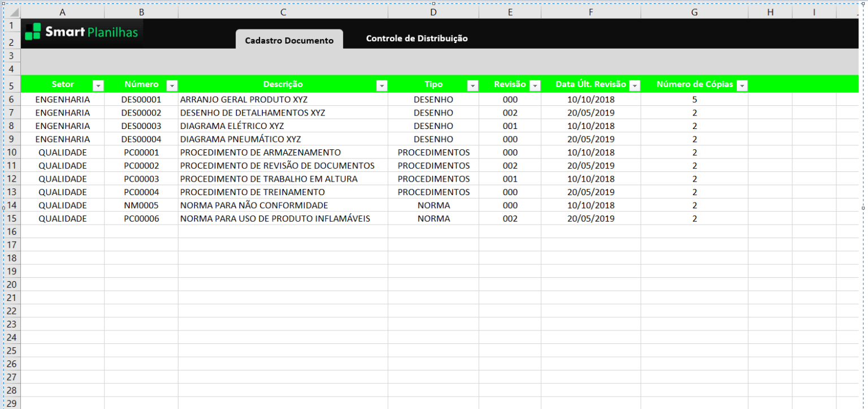The width and height of the screenshot is (868, 409).
Task: Click the Smart Planilhas logo
Action: tap(83, 32)
